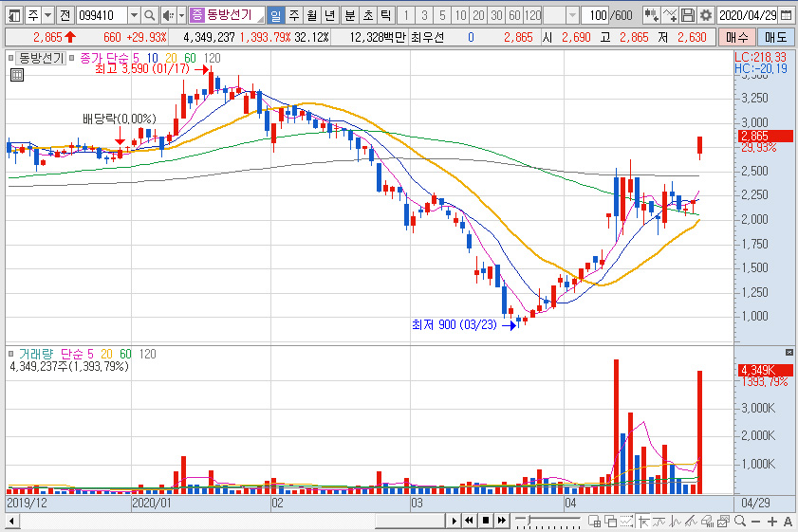The width and height of the screenshot is (798, 532).
Task: Choose the 30 interval button
Action: (496, 15)
